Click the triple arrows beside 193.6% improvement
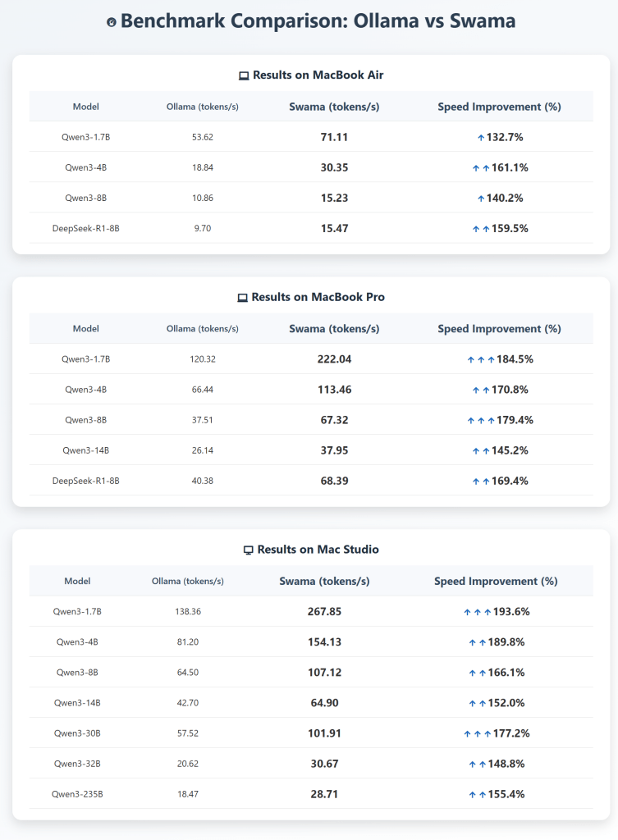Image resolution: width=618 pixels, height=840 pixels. click(x=477, y=612)
